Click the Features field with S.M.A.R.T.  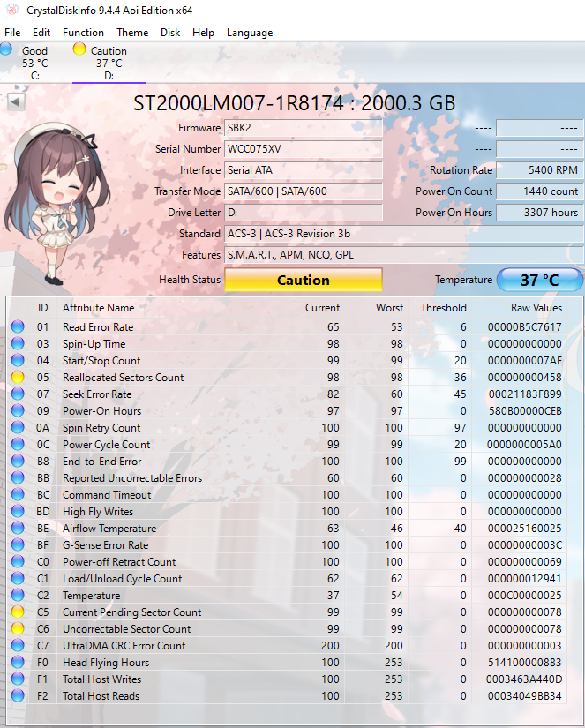pos(404,255)
